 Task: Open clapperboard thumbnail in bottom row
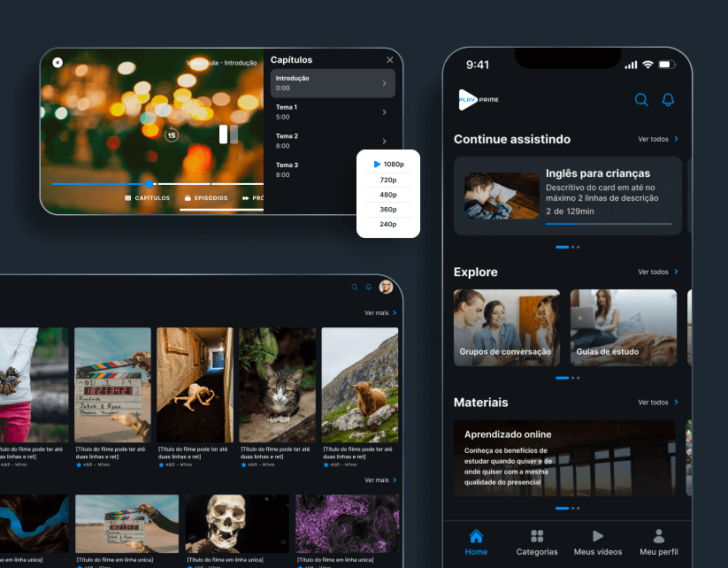126,524
